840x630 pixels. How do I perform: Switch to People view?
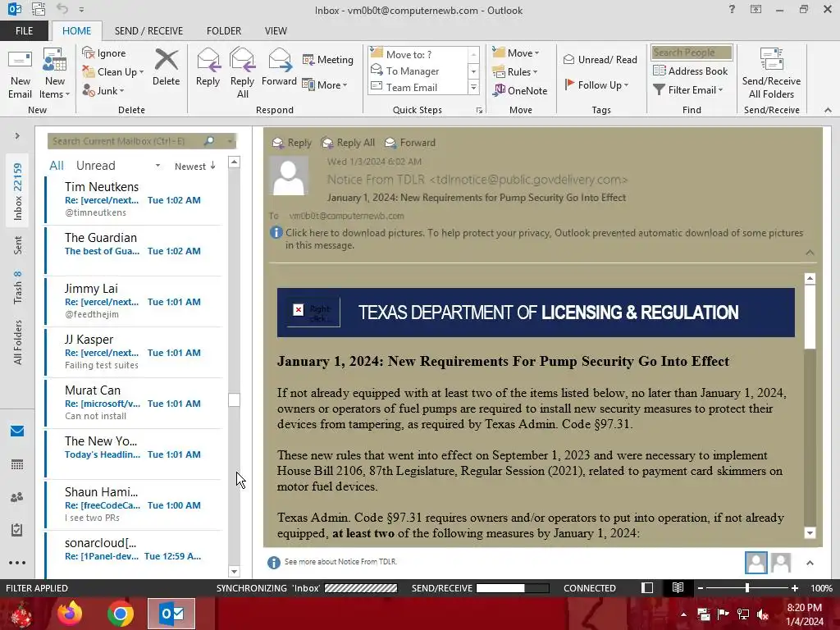(17, 498)
